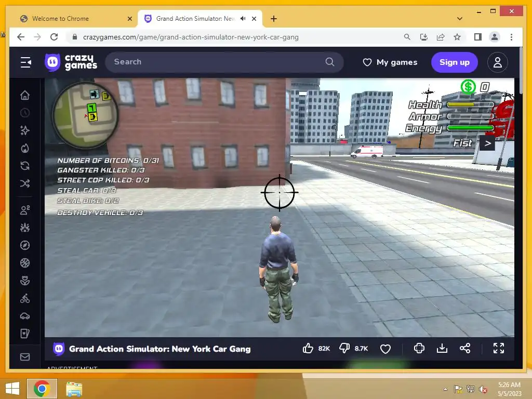The height and width of the screenshot is (399, 532).
Task: Bookmark this page with star icon
Action: pos(457,37)
